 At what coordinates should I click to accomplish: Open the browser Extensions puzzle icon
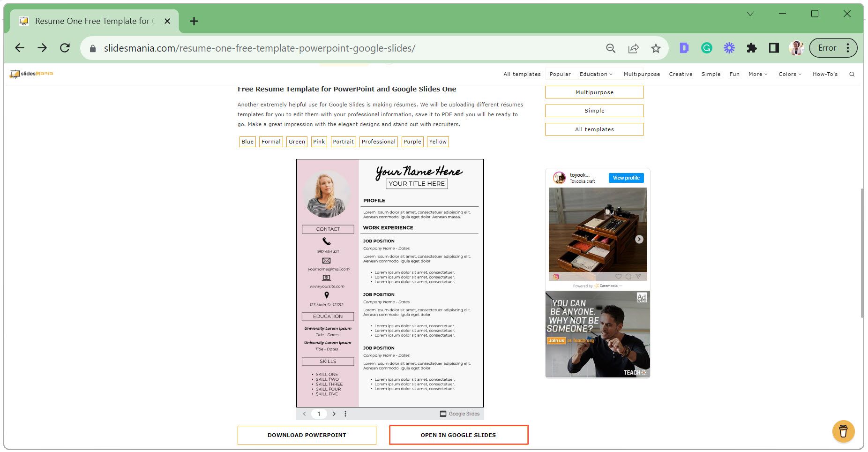tap(752, 48)
